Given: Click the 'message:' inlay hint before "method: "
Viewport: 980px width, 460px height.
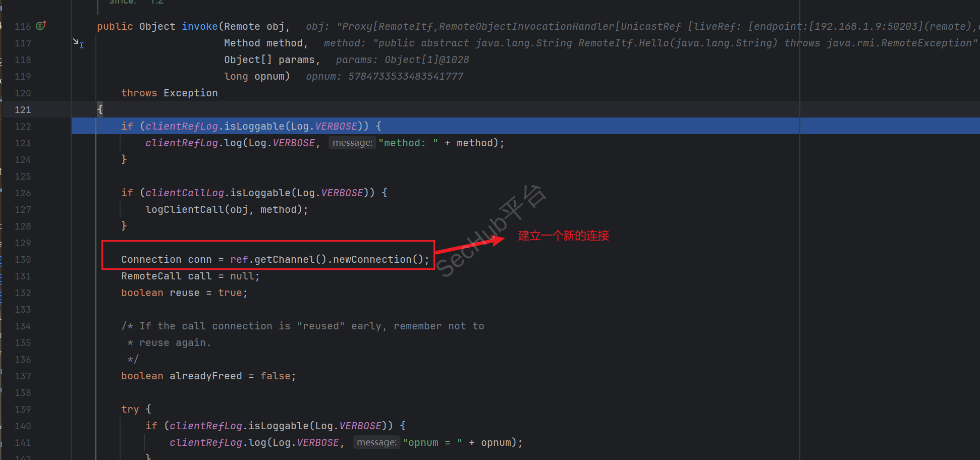Looking at the screenshot, I should coord(352,143).
